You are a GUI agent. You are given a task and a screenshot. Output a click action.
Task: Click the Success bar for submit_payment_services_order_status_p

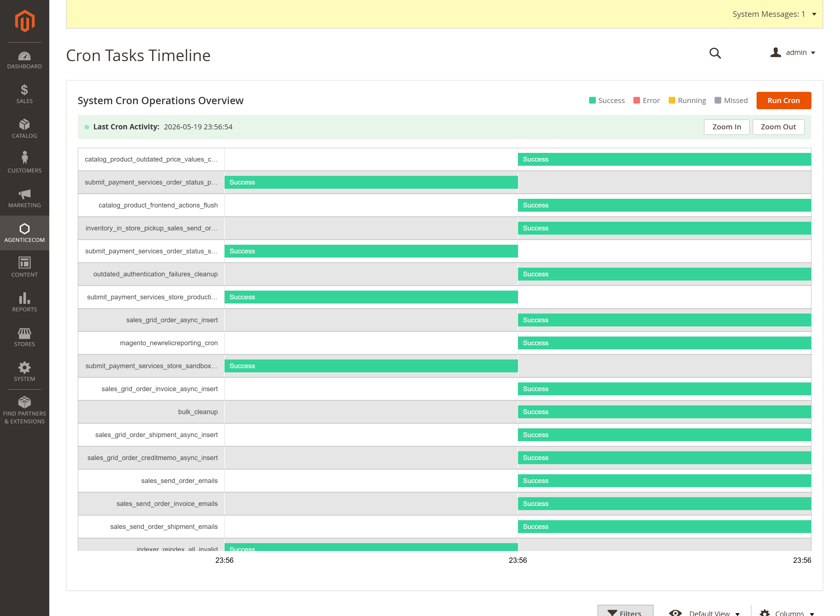click(371, 182)
